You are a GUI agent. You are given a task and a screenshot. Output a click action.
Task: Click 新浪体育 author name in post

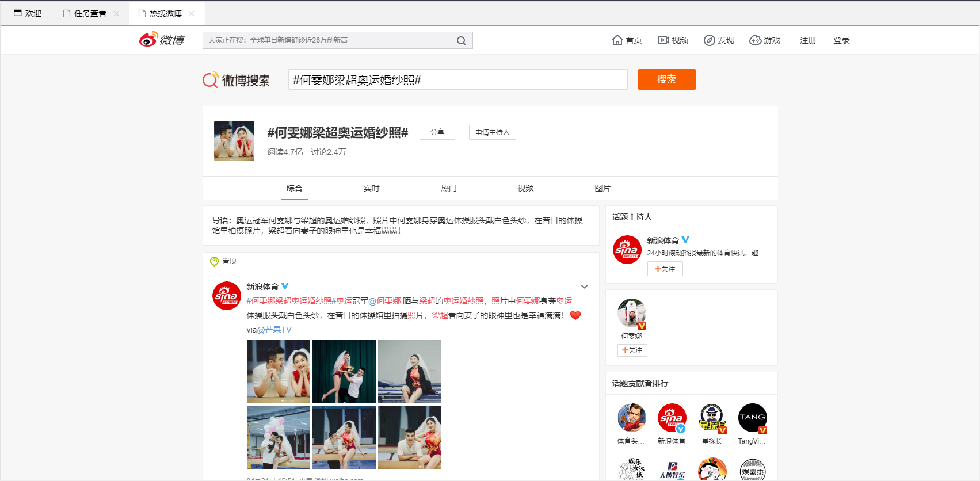click(262, 287)
